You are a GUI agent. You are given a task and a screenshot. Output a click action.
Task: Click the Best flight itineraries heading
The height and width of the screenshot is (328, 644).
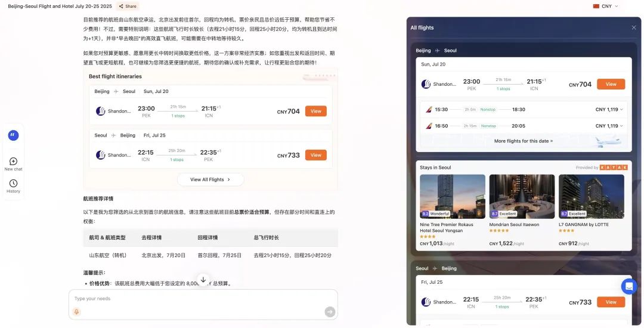coord(115,76)
